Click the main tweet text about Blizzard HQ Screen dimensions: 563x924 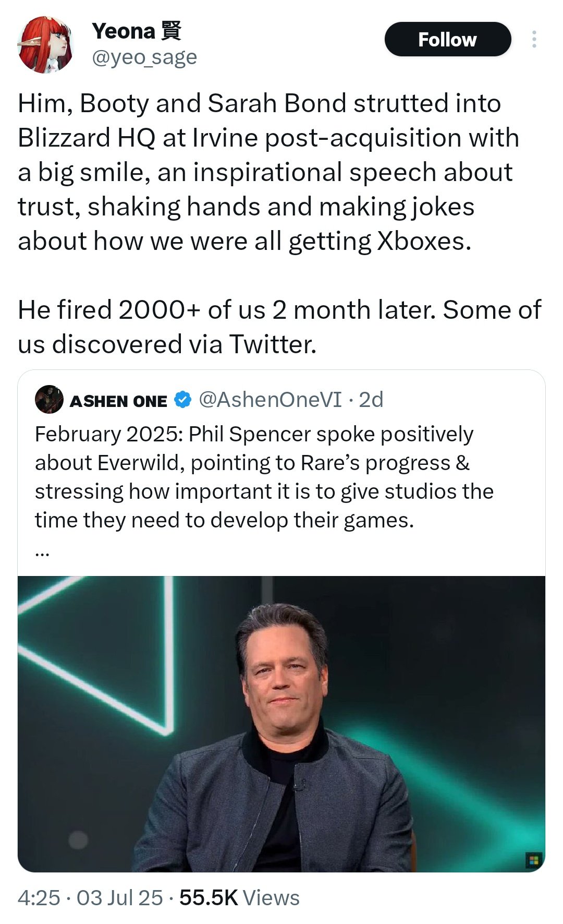tap(268, 172)
